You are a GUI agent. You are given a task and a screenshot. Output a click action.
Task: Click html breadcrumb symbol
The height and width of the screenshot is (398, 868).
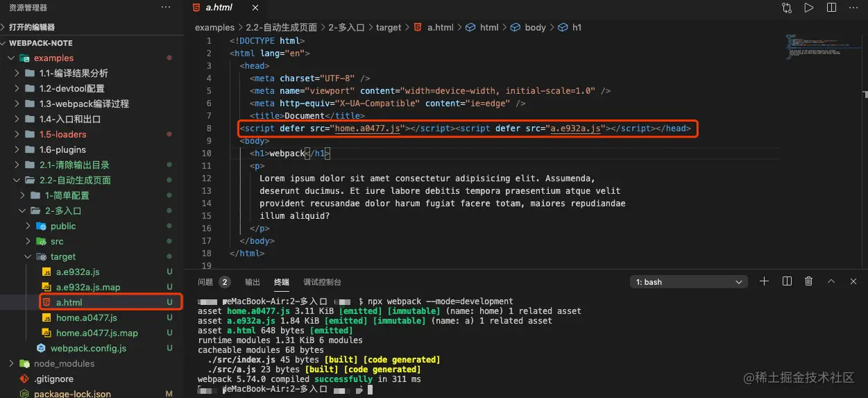coord(489,27)
